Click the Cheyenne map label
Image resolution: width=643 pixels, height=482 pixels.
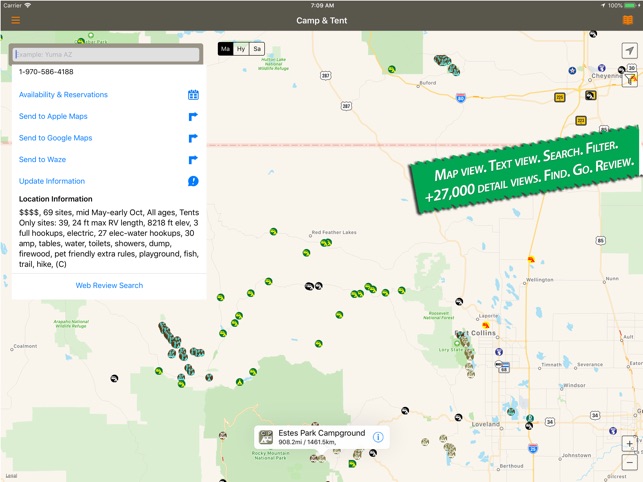607,76
